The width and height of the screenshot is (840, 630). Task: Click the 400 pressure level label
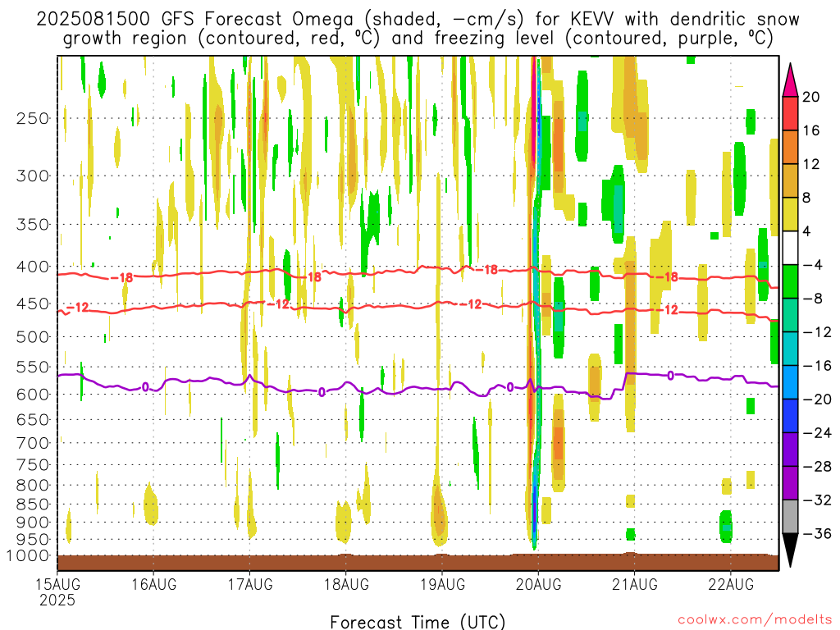[33, 267]
